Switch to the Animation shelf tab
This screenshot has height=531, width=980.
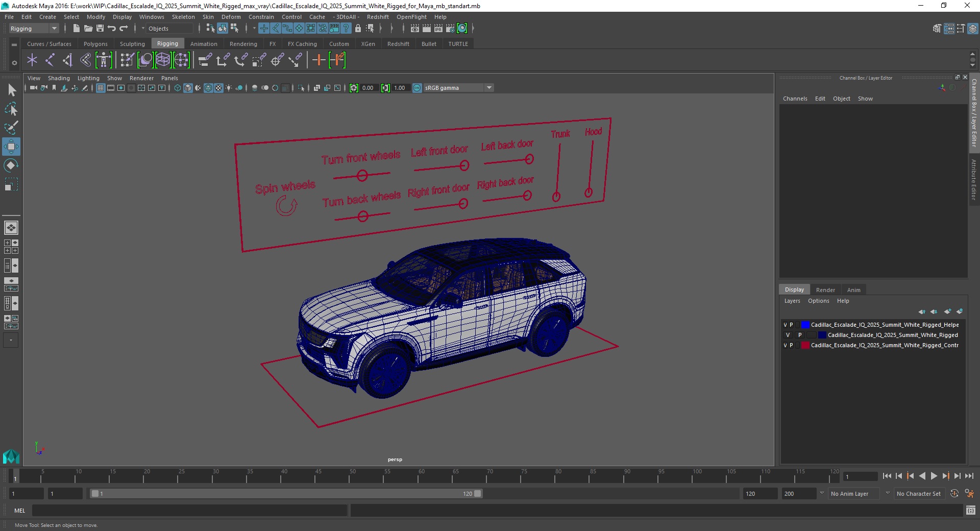204,44
